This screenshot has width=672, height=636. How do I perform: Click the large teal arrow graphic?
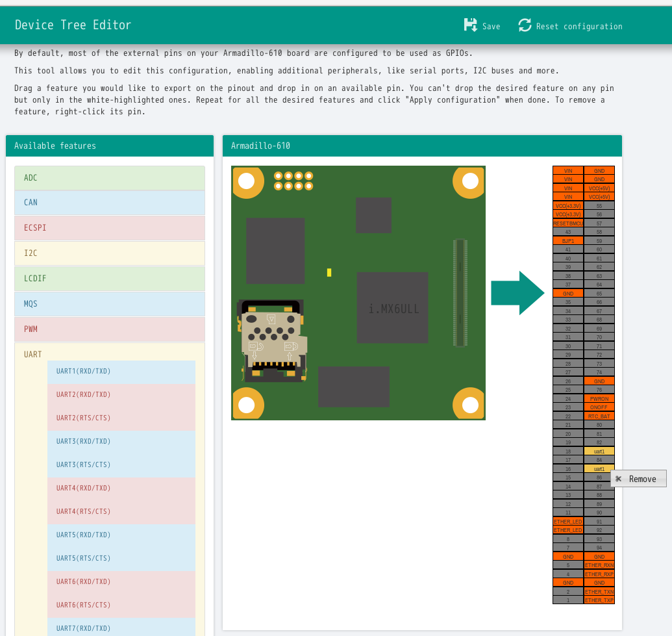click(517, 293)
